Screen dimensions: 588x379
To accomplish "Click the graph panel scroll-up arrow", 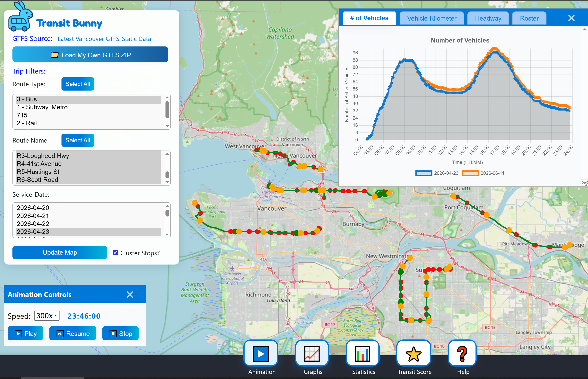I will point(585,29).
